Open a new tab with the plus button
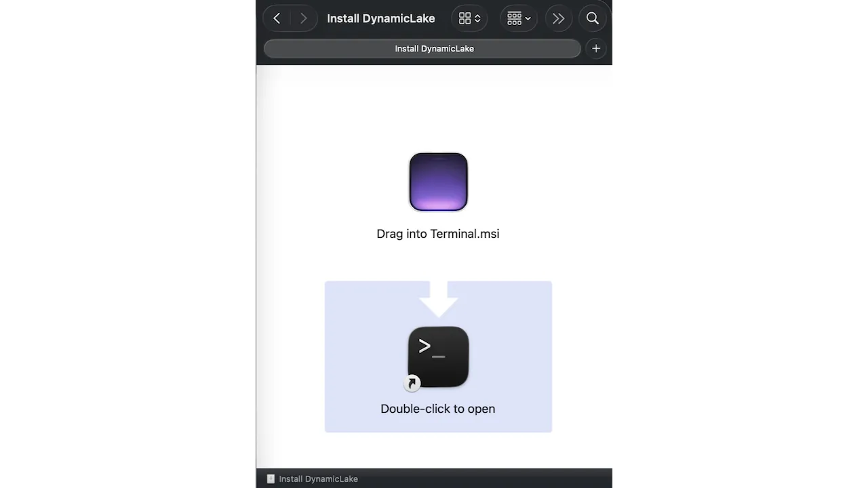Image resolution: width=868 pixels, height=488 pixels. (x=595, y=48)
